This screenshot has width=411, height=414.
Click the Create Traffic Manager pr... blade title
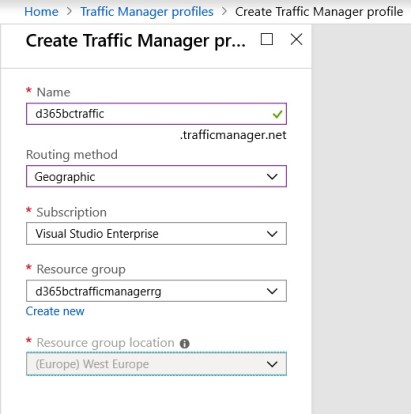pos(136,41)
